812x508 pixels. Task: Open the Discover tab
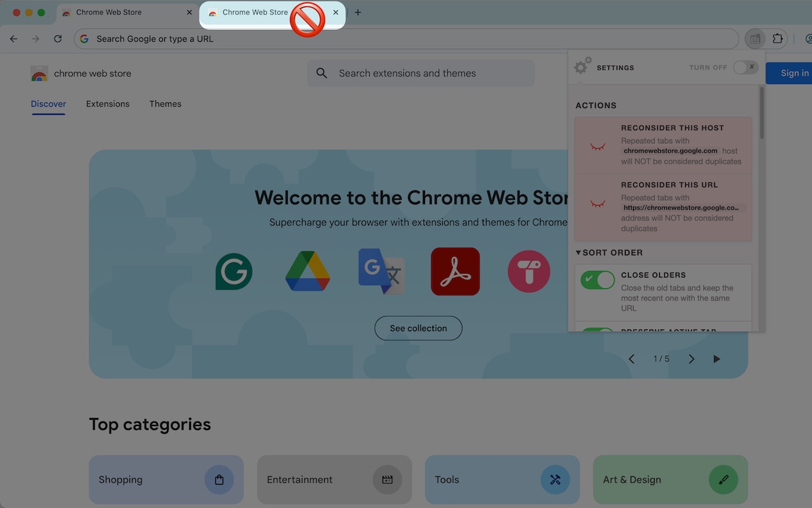pos(48,104)
